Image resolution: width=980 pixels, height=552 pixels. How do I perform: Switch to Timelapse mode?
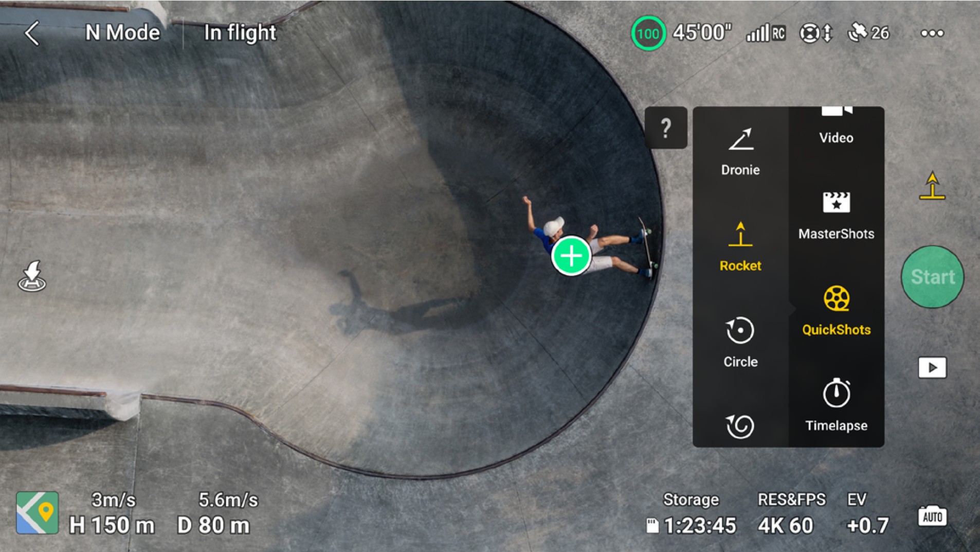pos(836,405)
